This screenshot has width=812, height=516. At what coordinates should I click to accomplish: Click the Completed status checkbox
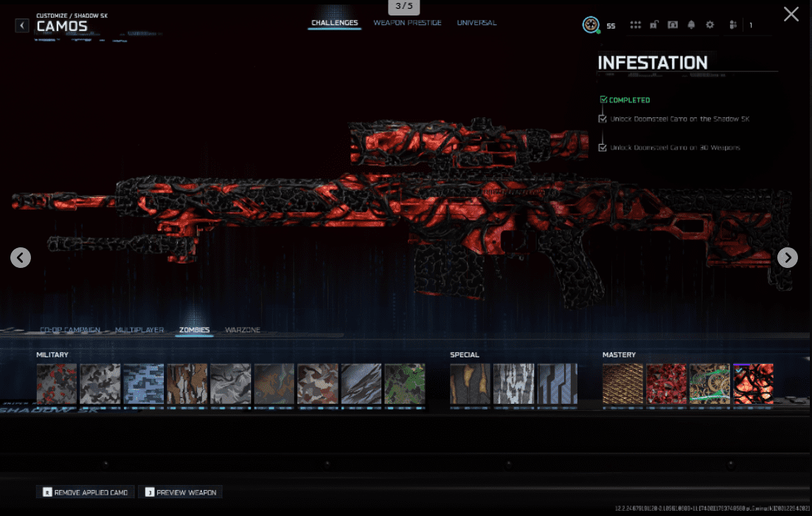[x=603, y=100]
